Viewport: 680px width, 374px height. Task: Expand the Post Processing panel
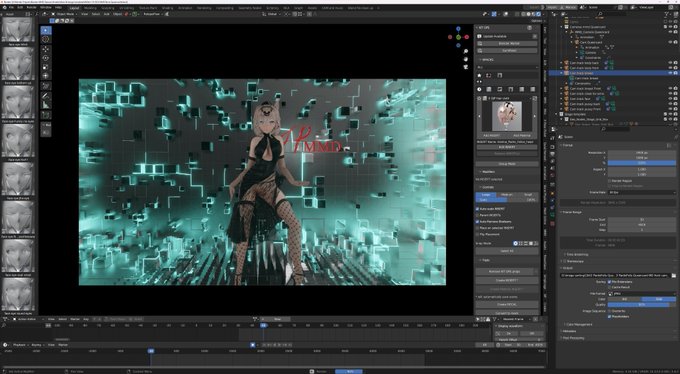pos(573,338)
